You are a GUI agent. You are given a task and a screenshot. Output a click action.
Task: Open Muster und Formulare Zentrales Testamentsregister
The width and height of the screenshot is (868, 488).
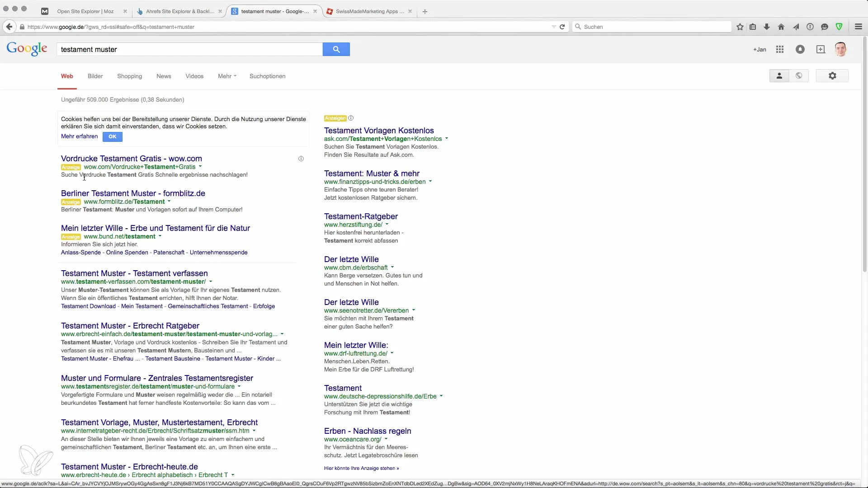click(157, 378)
